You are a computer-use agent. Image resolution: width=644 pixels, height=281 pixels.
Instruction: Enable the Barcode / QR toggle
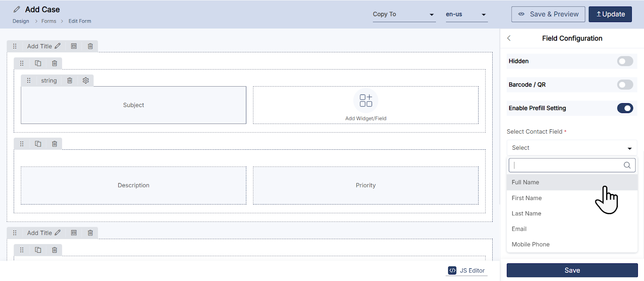[625, 85]
